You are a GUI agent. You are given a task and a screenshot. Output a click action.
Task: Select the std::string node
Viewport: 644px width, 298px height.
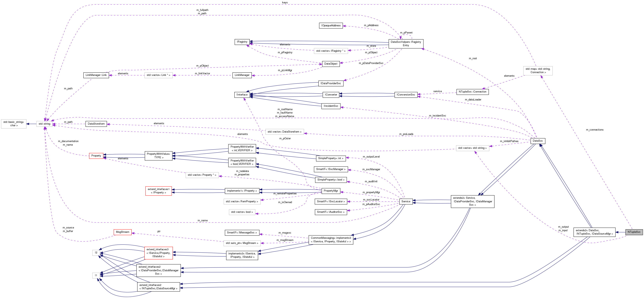pyautogui.click(x=44, y=124)
